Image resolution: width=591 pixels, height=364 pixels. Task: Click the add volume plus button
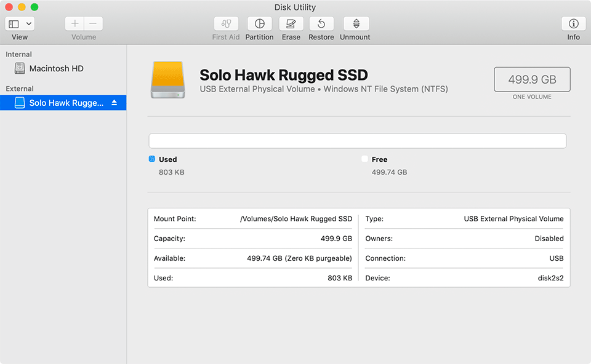(x=75, y=24)
